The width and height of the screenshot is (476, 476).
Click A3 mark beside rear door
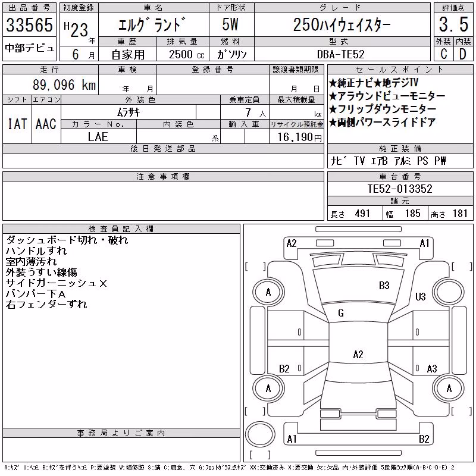[432, 369]
